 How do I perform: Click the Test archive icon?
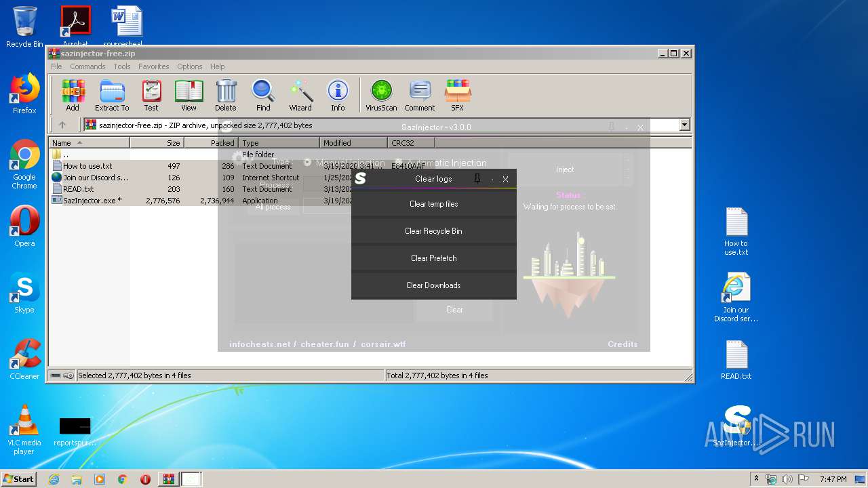151,95
